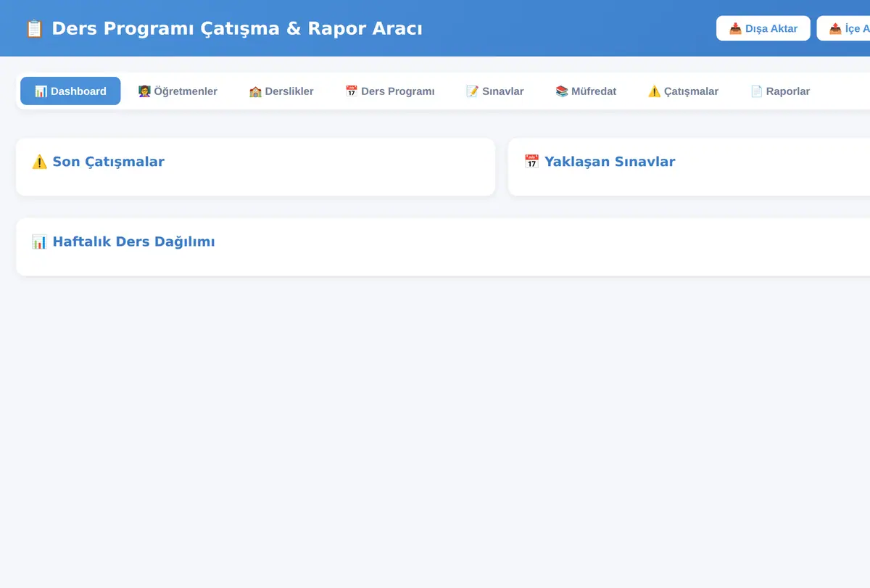
Task: Switch to the Raporlar tab
Action: [780, 91]
